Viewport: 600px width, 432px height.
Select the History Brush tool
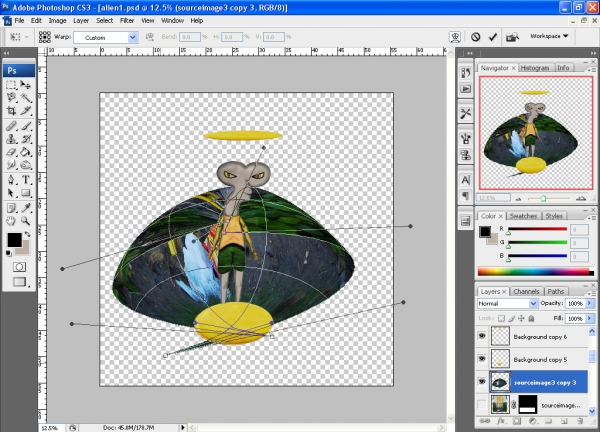tap(26, 139)
